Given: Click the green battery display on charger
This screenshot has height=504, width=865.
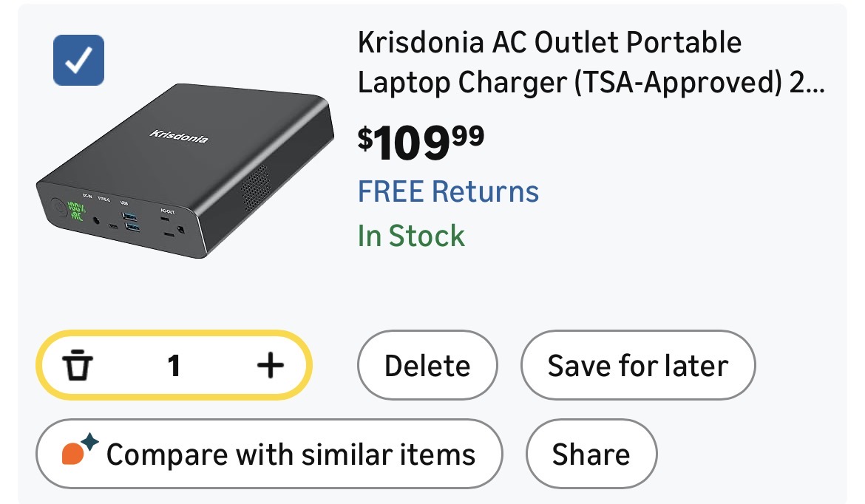Looking at the screenshot, I should [75, 212].
